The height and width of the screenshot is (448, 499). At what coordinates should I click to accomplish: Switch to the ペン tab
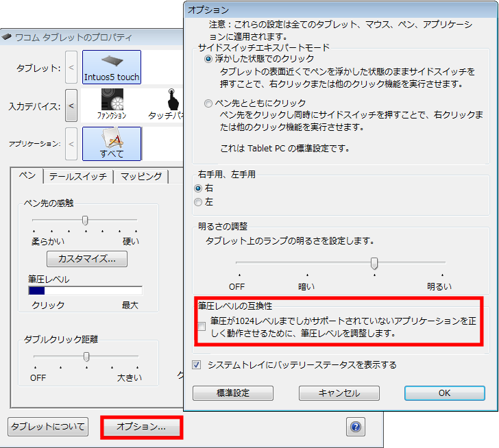pos(27,175)
